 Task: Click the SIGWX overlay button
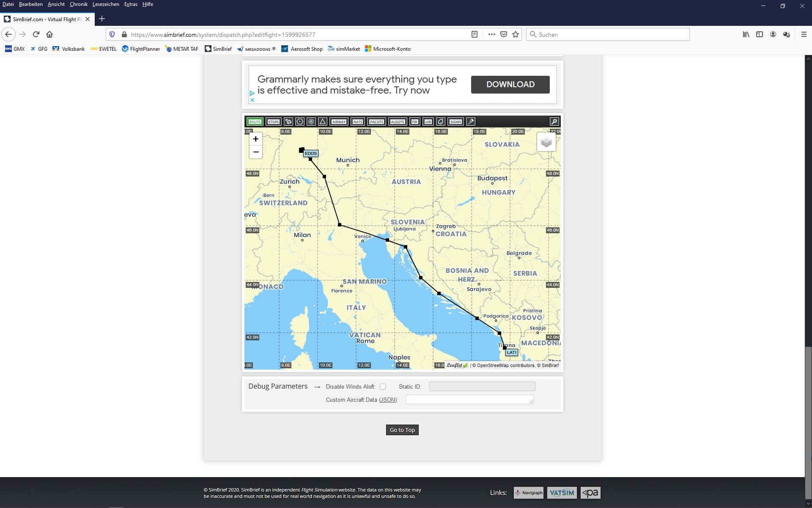(455, 122)
